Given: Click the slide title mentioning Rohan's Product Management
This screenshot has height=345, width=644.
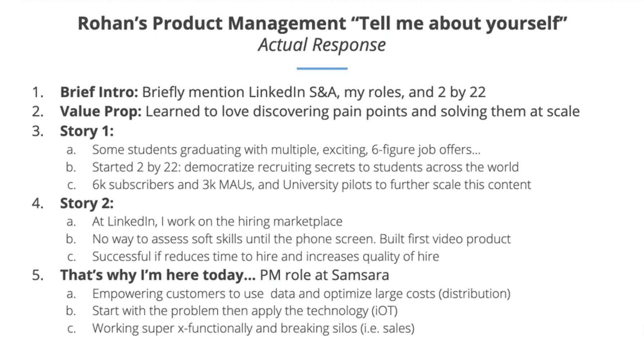Looking at the screenshot, I should click(322, 23).
